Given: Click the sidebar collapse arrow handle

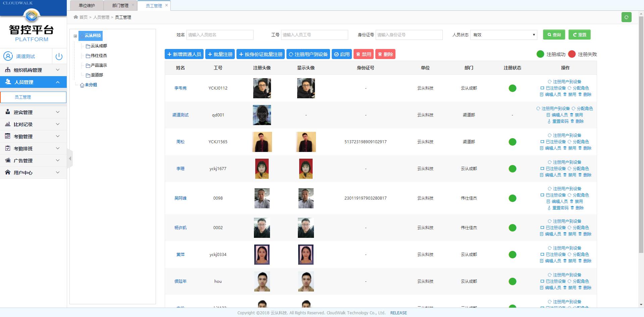Looking at the screenshot, I should (70, 158).
